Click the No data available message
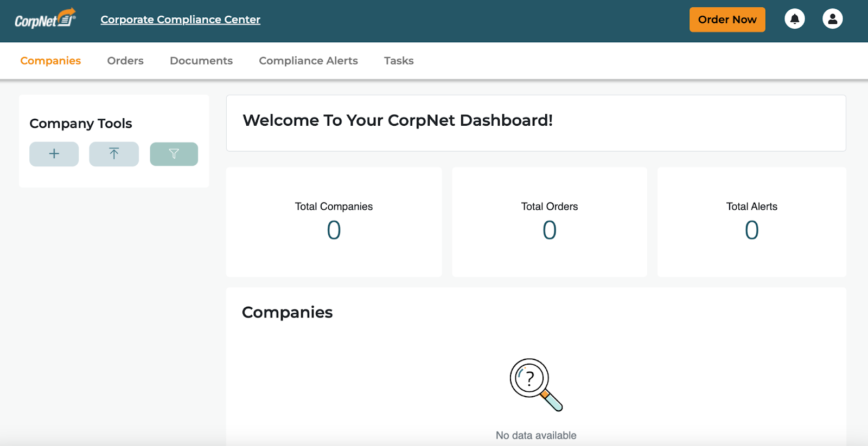Viewport: 868px width, 446px height. [536, 435]
